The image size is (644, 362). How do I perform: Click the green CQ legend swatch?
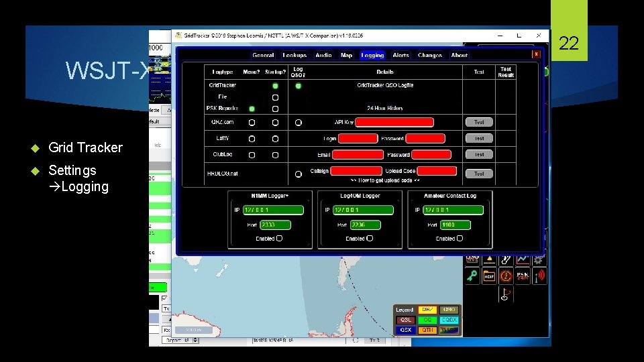point(427,320)
